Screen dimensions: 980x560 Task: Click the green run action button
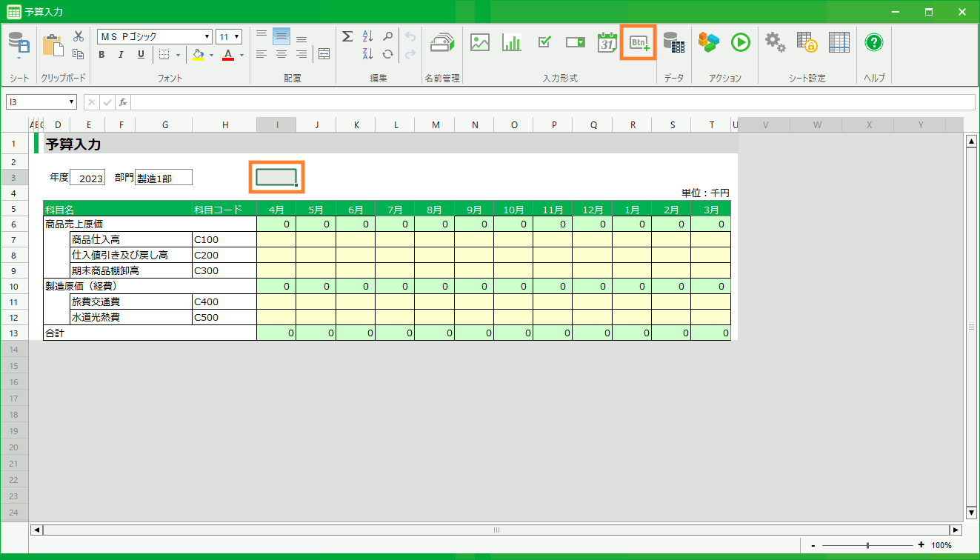click(740, 42)
